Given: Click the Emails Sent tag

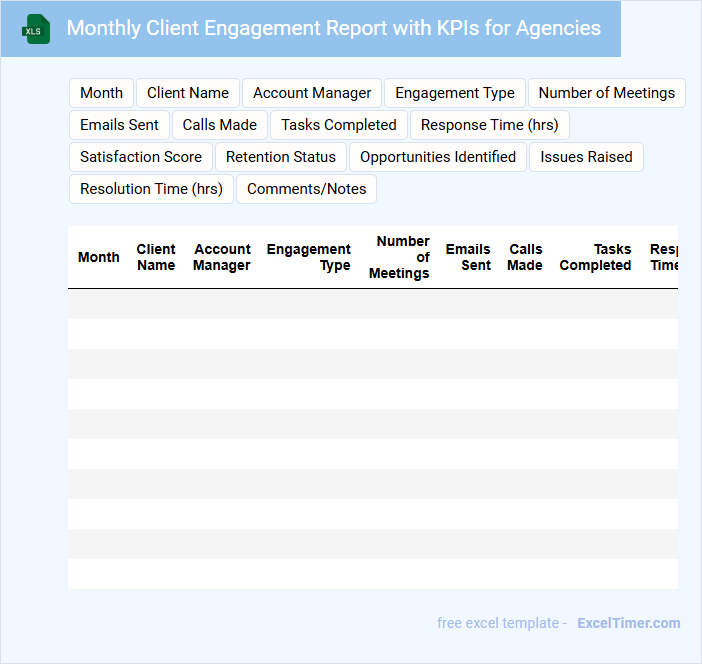Looking at the screenshot, I should 119,125.
